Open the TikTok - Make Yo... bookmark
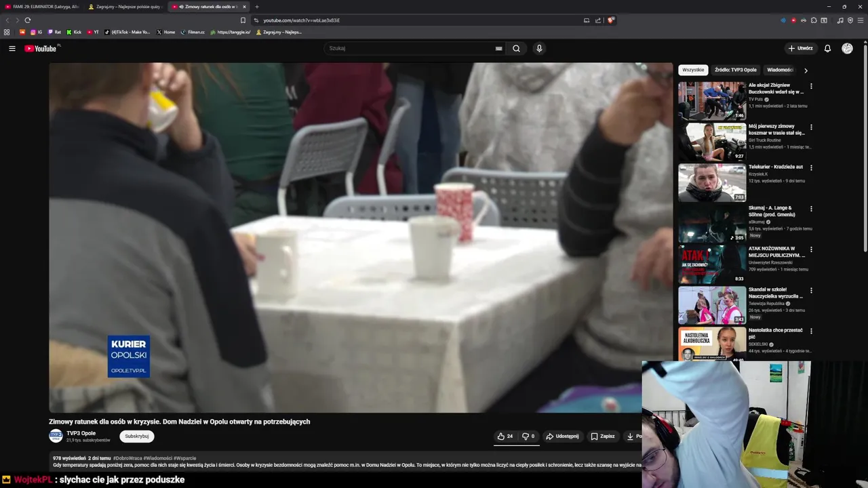This screenshot has width=868, height=488. tap(127, 32)
